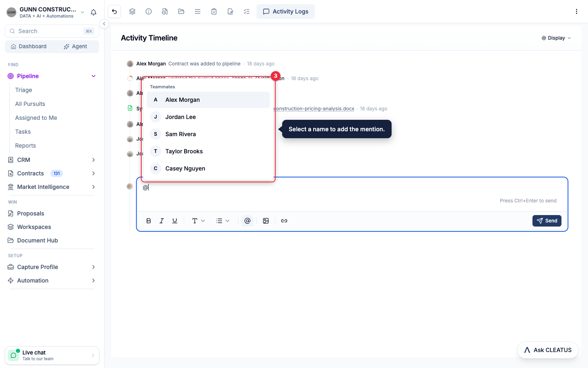Open the list style dropdown in editor
The height and width of the screenshot is (368, 588).
pos(223,221)
